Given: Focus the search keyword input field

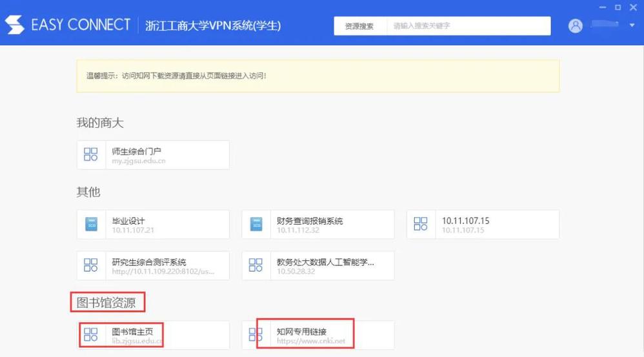Looking at the screenshot, I should [468, 26].
